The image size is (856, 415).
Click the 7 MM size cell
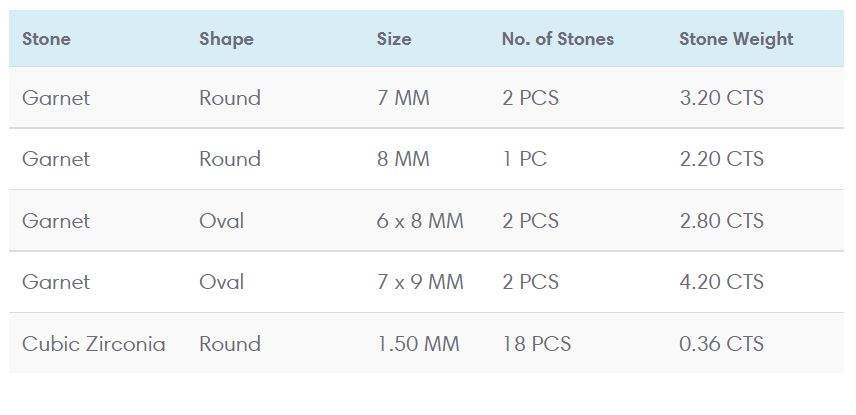403,98
